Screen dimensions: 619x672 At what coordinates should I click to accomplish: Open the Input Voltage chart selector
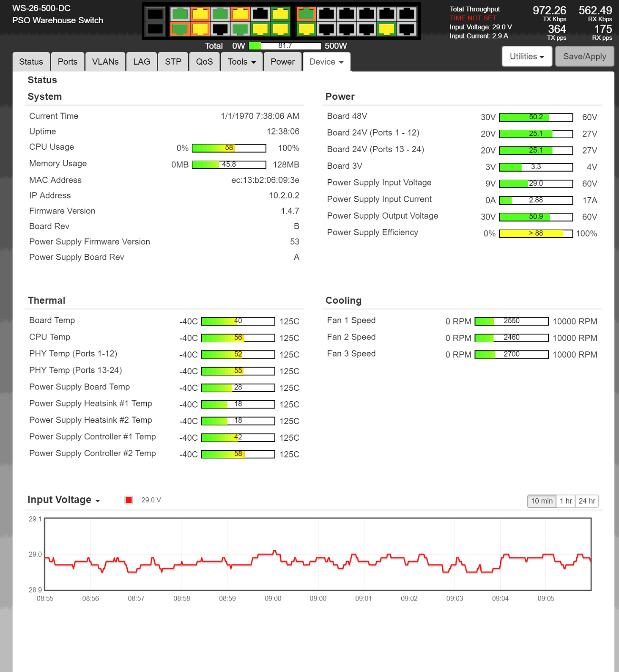(x=64, y=500)
